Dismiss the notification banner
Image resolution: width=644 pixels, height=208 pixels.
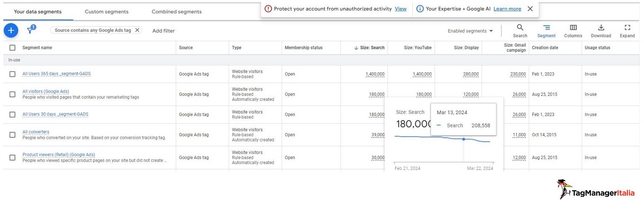[x=530, y=9]
